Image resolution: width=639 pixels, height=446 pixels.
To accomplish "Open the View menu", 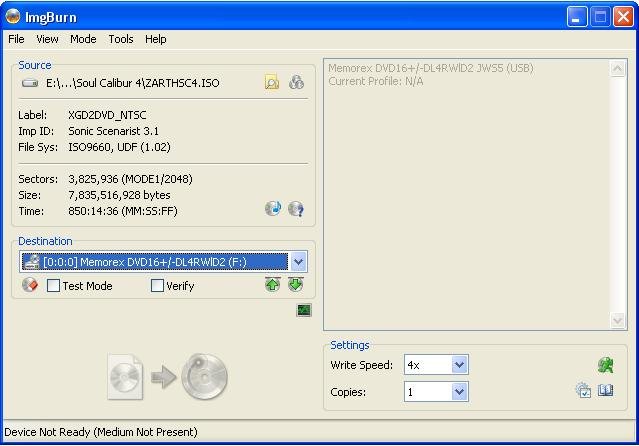I will [x=47, y=39].
